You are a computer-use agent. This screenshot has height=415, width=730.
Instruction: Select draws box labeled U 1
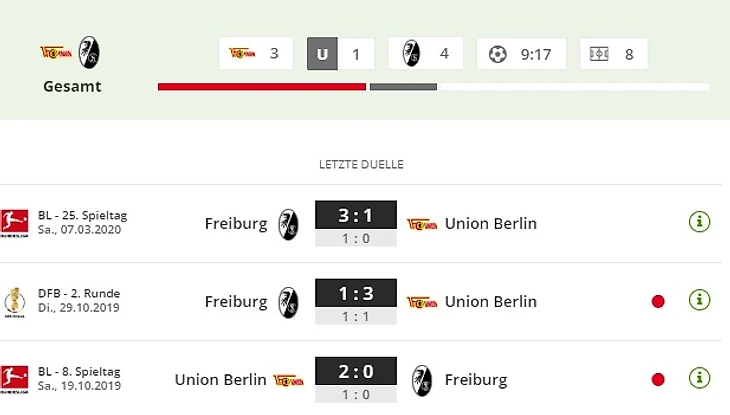click(339, 54)
